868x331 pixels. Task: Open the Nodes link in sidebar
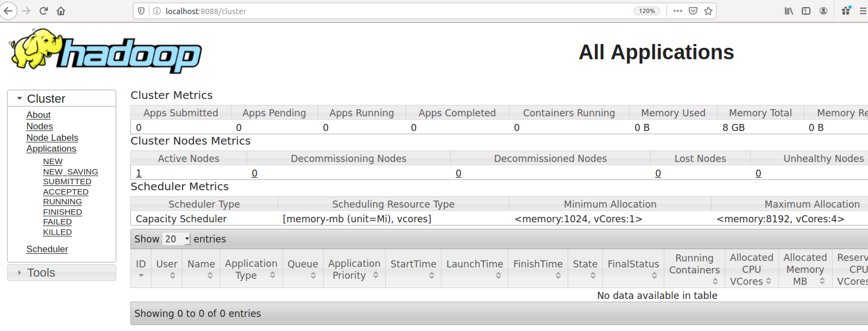point(40,126)
